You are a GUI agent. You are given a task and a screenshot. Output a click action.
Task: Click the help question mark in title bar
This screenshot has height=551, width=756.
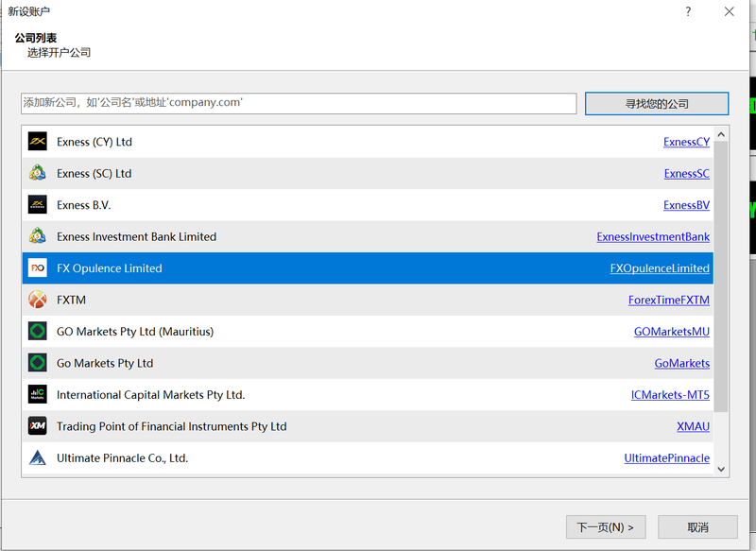click(687, 11)
